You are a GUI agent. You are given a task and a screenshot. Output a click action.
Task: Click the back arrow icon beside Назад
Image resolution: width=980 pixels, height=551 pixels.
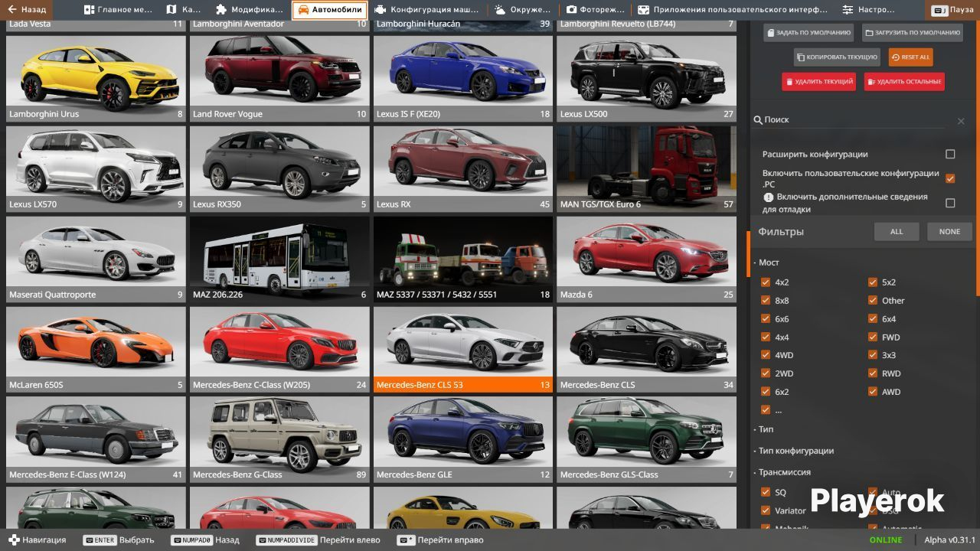click(12, 10)
